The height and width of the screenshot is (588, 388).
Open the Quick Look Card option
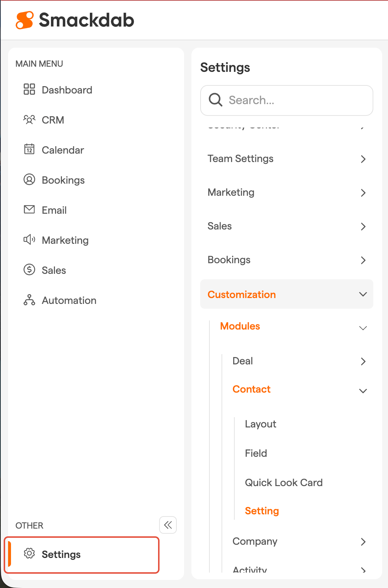pyautogui.click(x=283, y=482)
